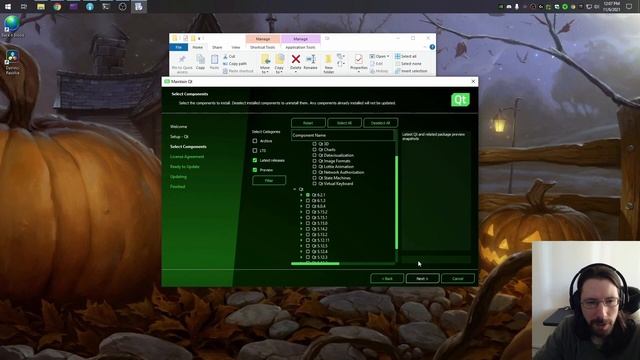Switch to the View tab in File Explorer
640x360 pixels.
[236, 47]
